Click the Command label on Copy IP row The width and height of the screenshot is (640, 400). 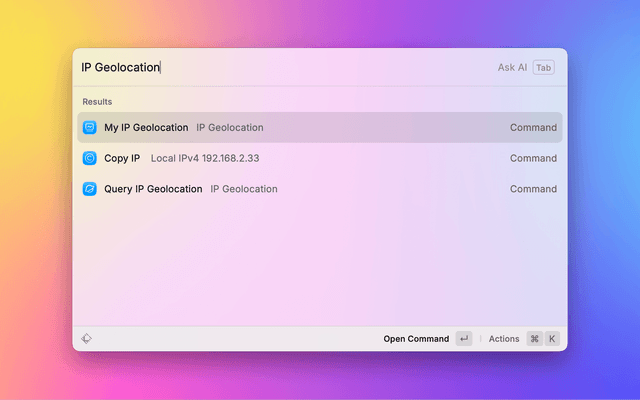pos(533,158)
